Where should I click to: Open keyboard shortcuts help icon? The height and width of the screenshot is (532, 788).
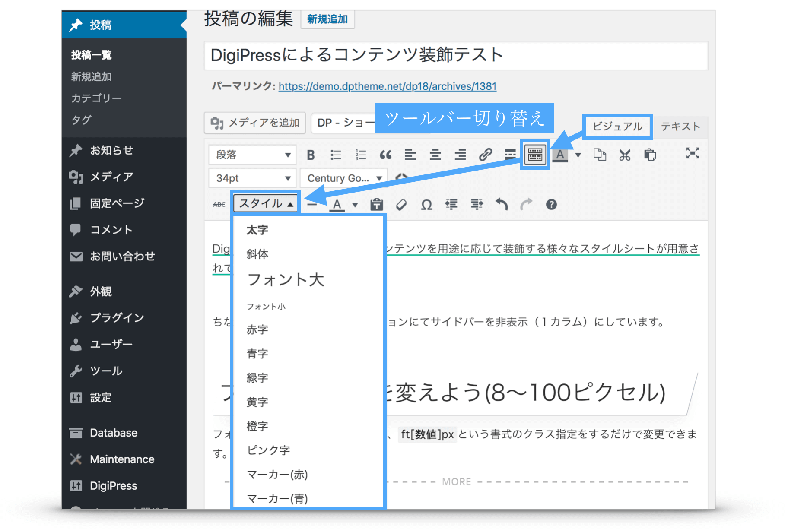551,204
